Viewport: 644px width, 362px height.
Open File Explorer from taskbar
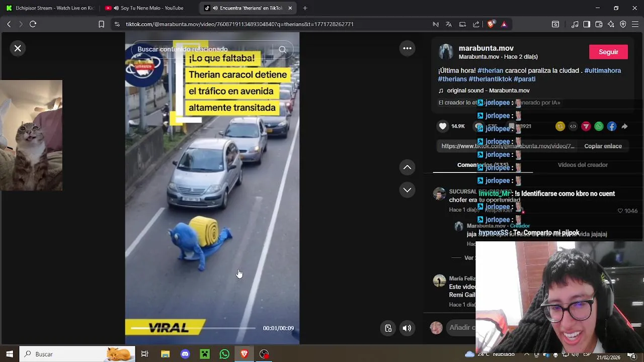(165, 354)
